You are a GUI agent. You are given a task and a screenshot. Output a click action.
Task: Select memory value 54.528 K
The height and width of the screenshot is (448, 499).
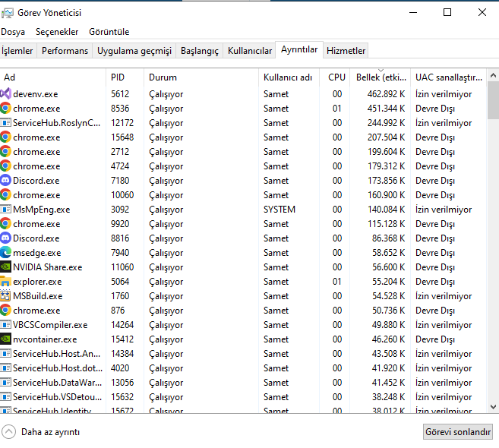click(x=388, y=296)
